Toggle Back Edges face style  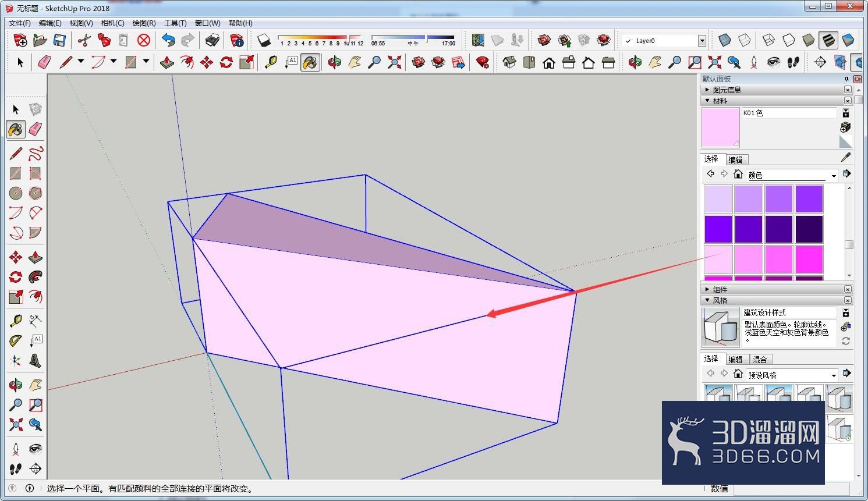744,40
